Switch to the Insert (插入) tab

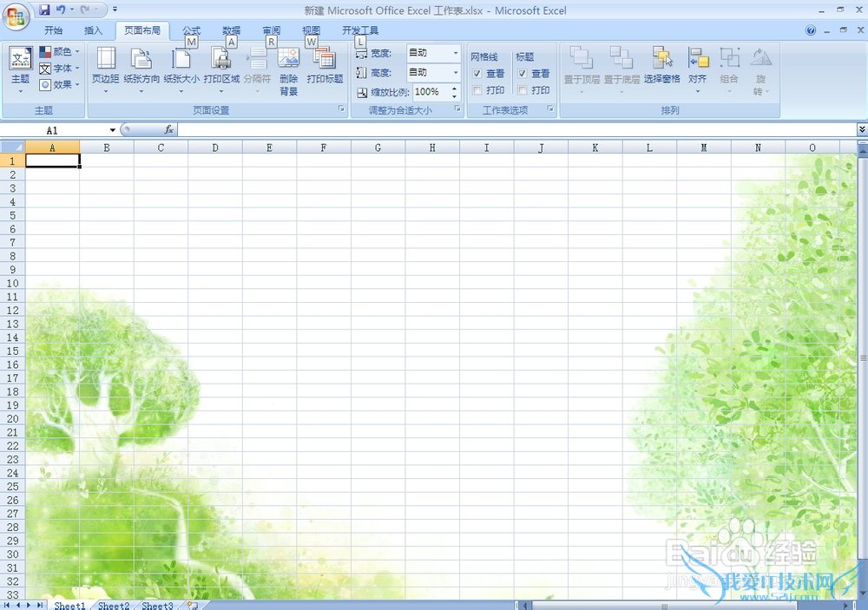[x=93, y=30]
